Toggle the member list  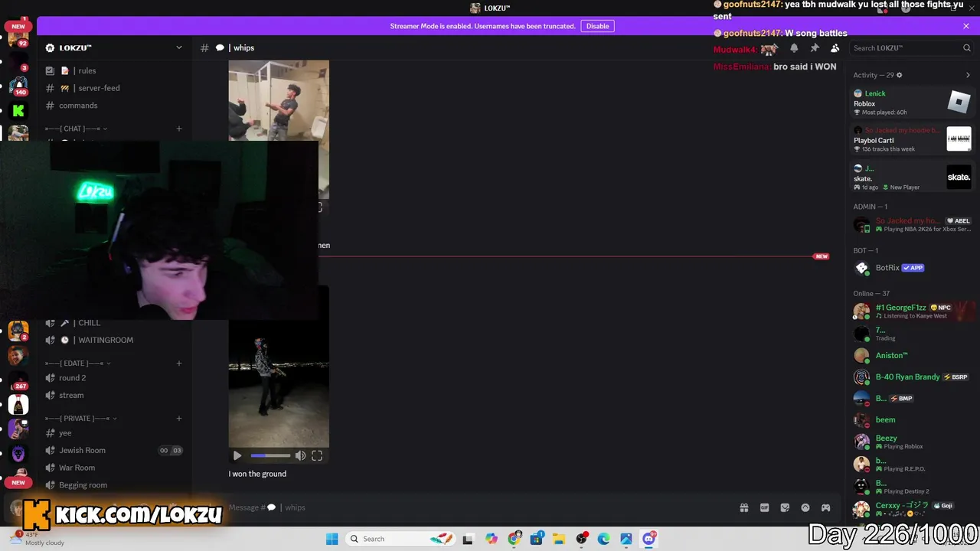pyautogui.click(x=835, y=48)
